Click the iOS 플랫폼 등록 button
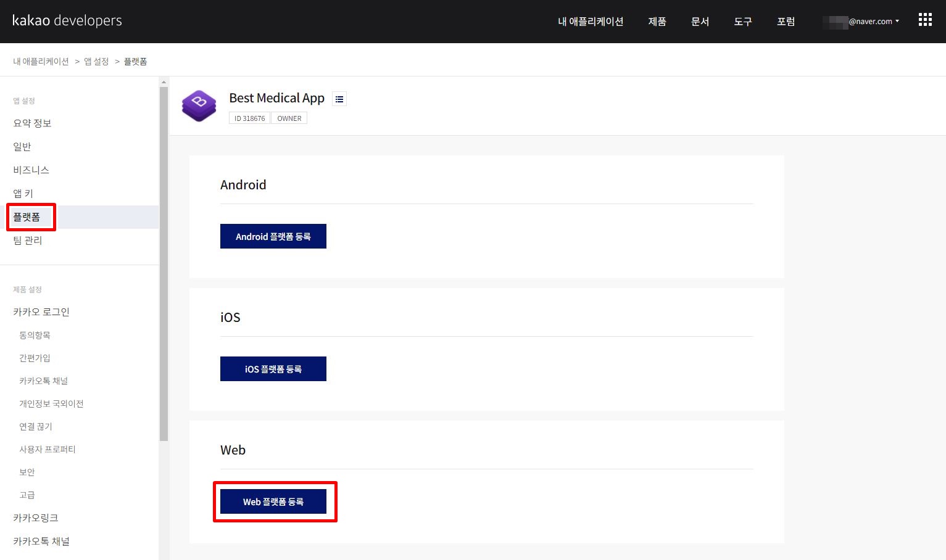This screenshot has height=560, width=946. (273, 369)
